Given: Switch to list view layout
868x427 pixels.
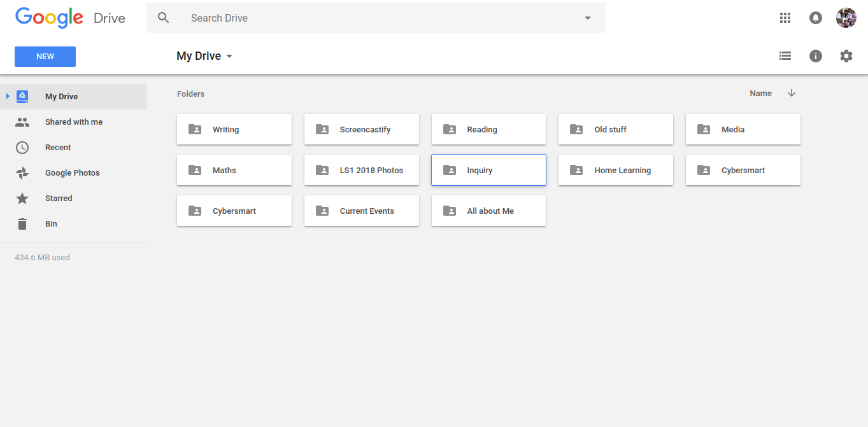Looking at the screenshot, I should coord(785,56).
